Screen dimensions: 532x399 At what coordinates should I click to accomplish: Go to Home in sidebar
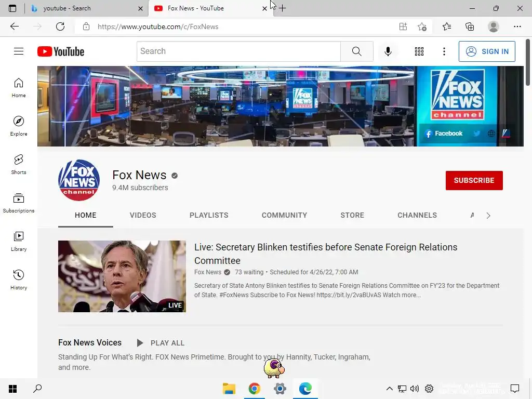point(19,88)
